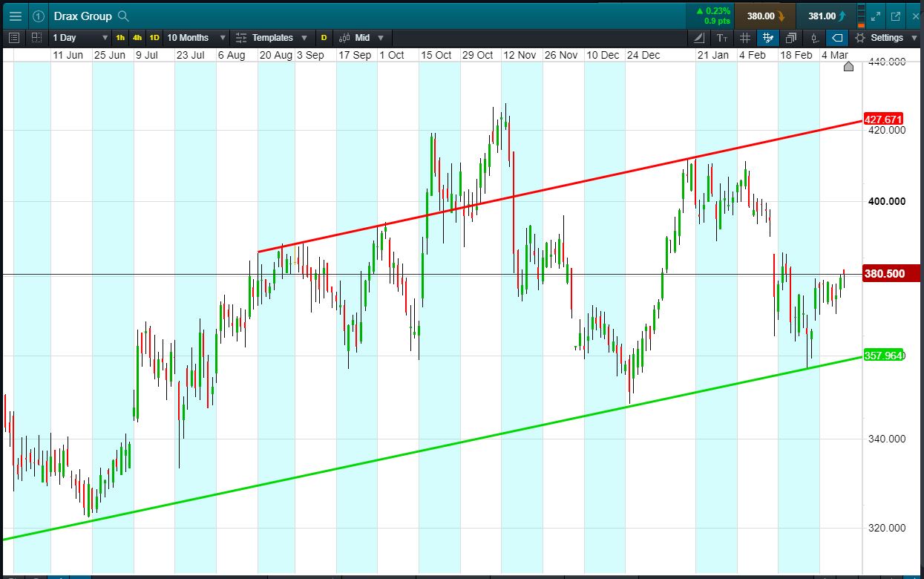The image size is (924, 579).
Task: Click the 4 Mar date label
Action: [x=834, y=55]
